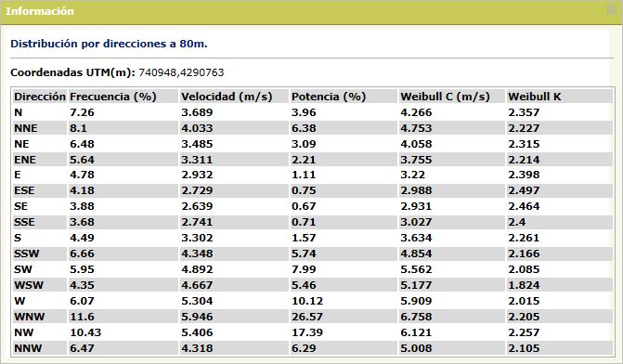The image size is (623, 364).
Task: Click the Frecuencia (%) column header
Action: click(x=113, y=97)
